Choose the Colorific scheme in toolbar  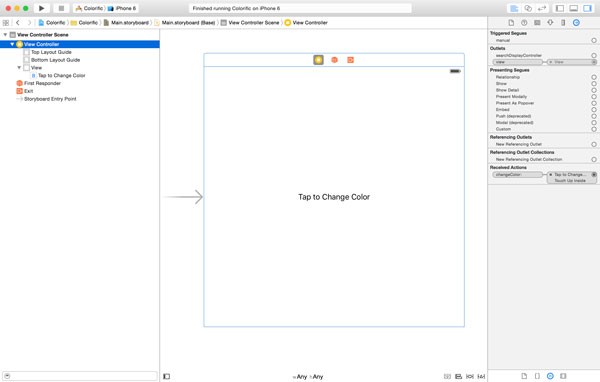coord(89,8)
